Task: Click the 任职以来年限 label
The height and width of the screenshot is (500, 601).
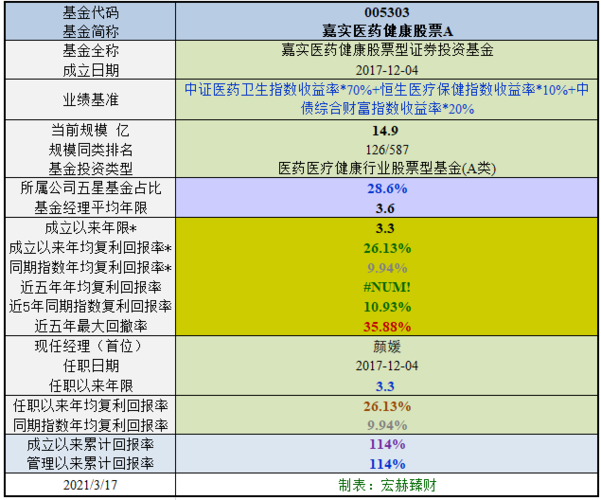Action: click(x=91, y=385)
